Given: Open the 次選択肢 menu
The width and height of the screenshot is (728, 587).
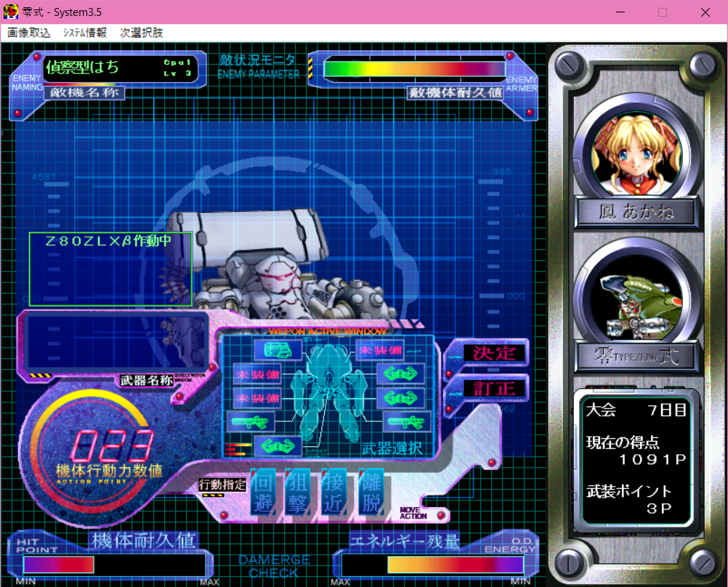Looking at the screenshot, I should [x=142, y=33].
